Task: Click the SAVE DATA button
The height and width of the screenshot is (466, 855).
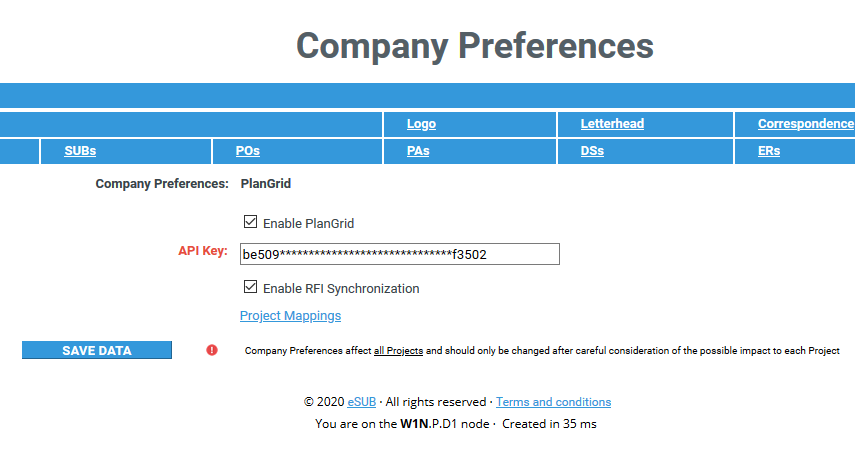Action: click(x=97, y=350)
